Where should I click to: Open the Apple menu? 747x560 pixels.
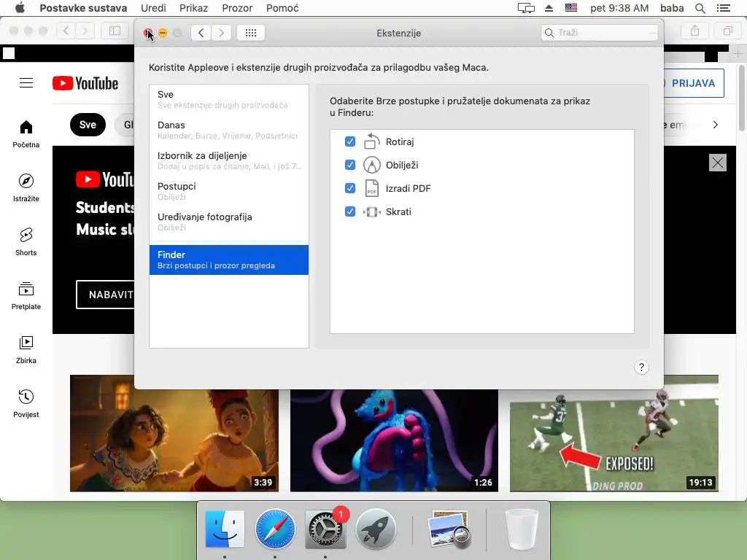tap(20, 8)
